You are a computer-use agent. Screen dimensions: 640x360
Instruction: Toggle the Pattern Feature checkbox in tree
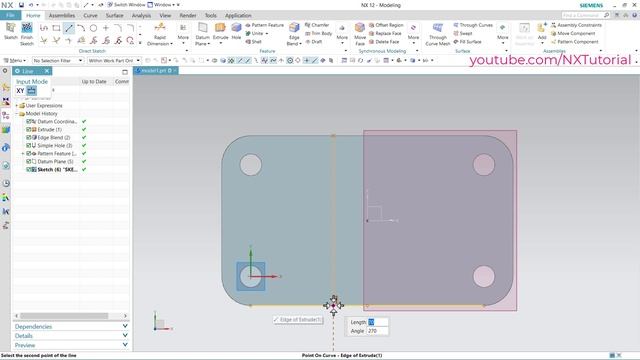[x=29, y=153]
